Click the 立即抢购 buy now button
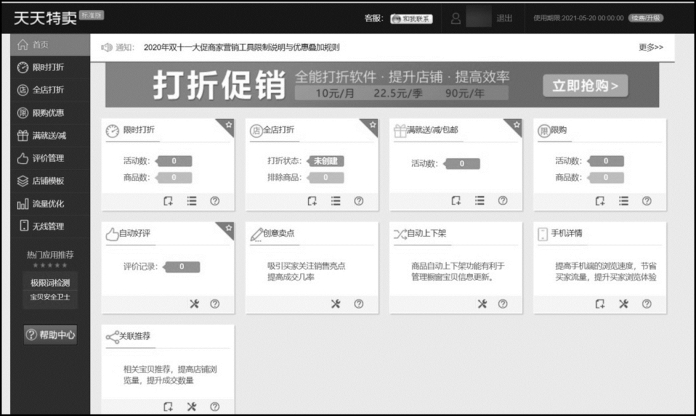The width and height of the screenshot is (696, 416). tap(585, 86)
